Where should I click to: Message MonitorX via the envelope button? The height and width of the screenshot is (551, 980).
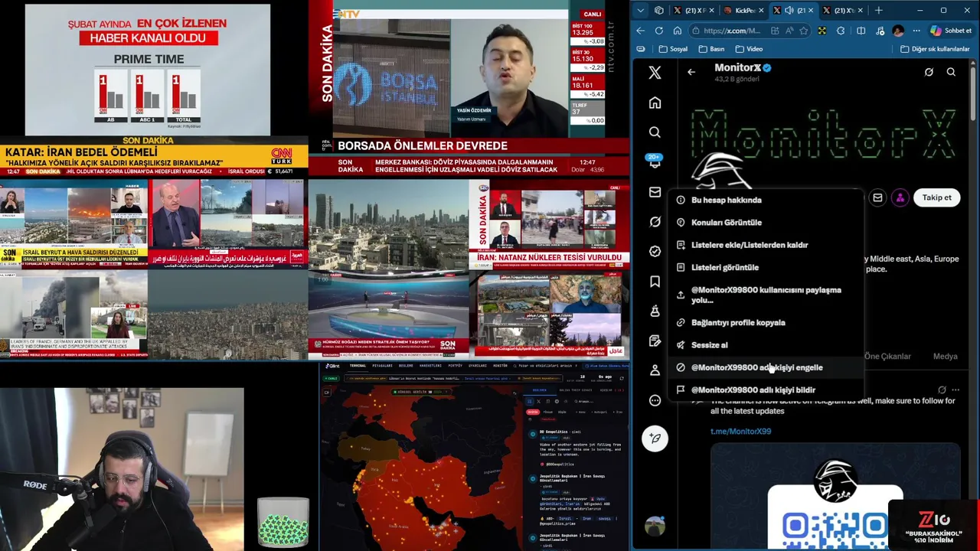pos(877,197)
